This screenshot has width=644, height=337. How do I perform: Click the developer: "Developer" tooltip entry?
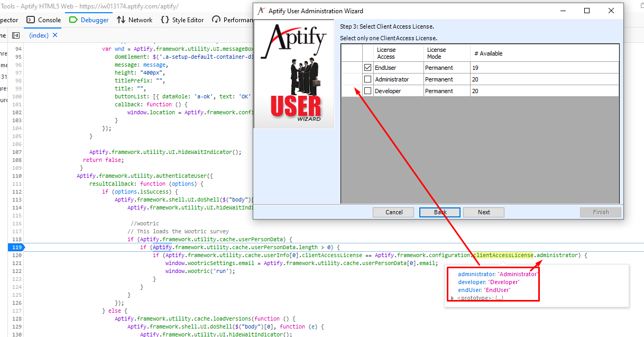(x=489, y=282)
